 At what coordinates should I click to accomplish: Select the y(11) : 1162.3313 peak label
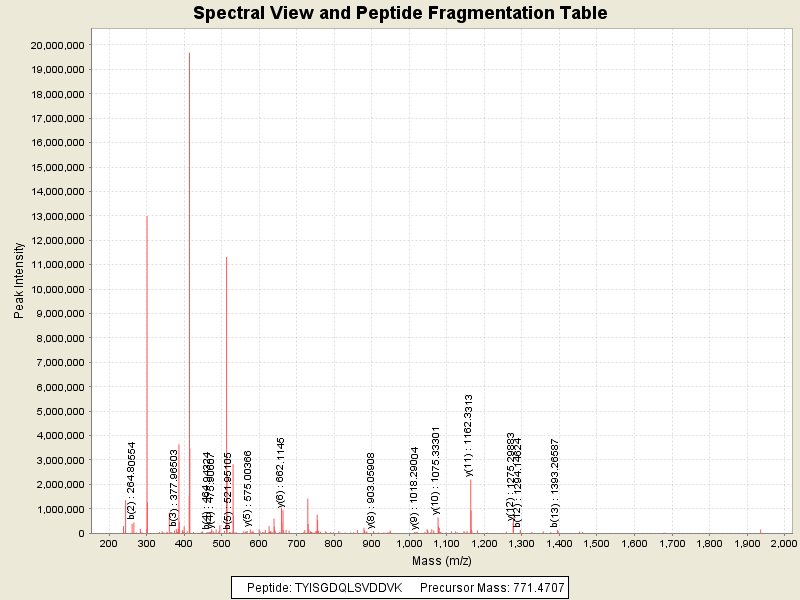point(468,435)
